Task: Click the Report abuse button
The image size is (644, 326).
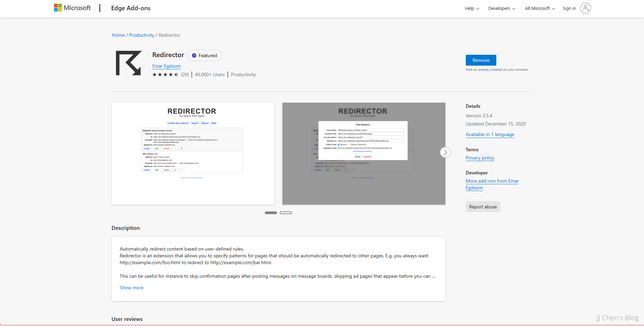Action: pos(483,207)
